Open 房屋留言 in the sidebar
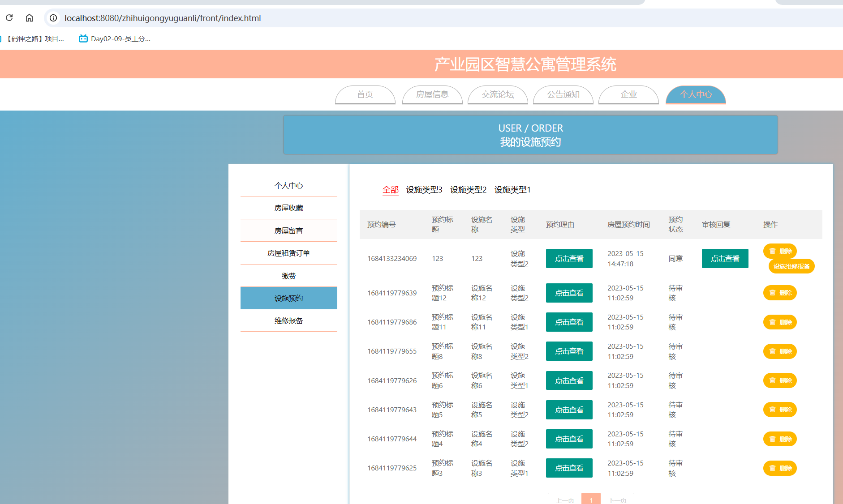Image resolution: width=843 pixels, height=504 pixels. pos(289,231)
